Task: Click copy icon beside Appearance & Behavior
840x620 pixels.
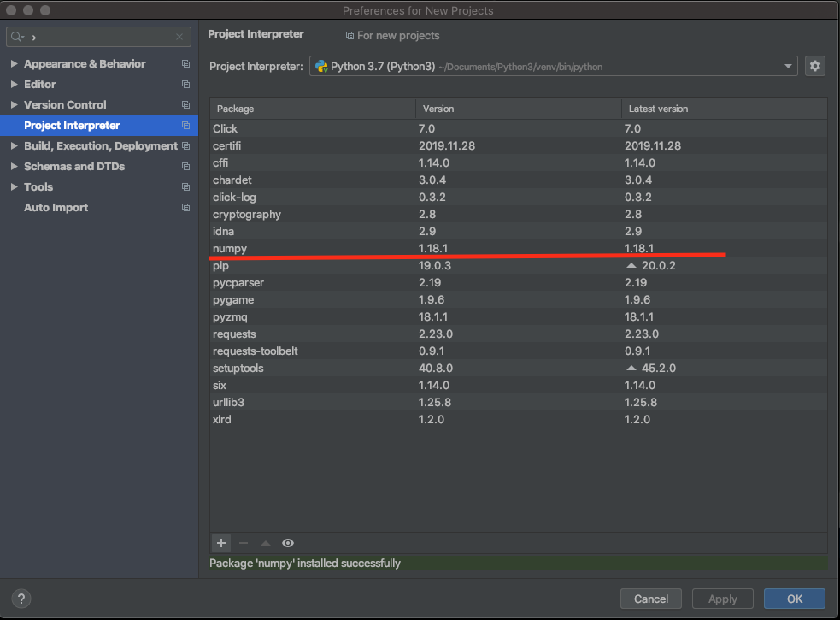Action: tap(186, 64)
